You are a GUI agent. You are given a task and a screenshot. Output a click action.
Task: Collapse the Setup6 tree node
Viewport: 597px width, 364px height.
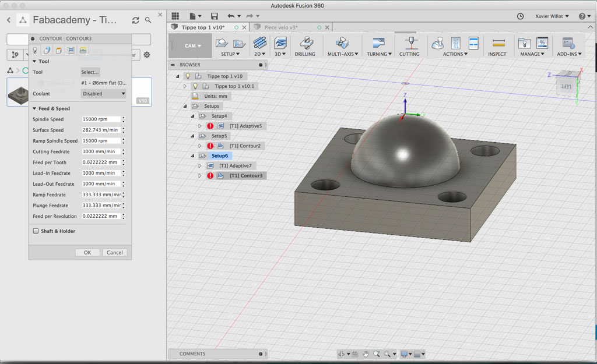pos(192,156)
